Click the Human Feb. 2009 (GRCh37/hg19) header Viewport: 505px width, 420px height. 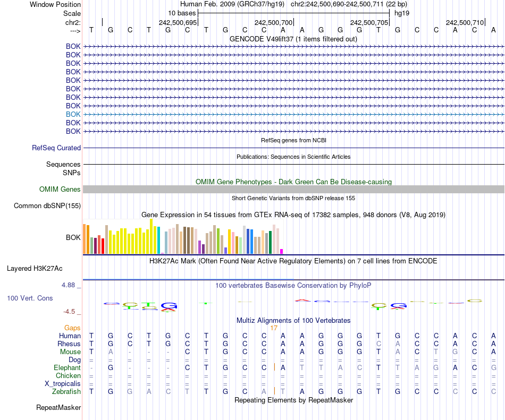point(232,4)
